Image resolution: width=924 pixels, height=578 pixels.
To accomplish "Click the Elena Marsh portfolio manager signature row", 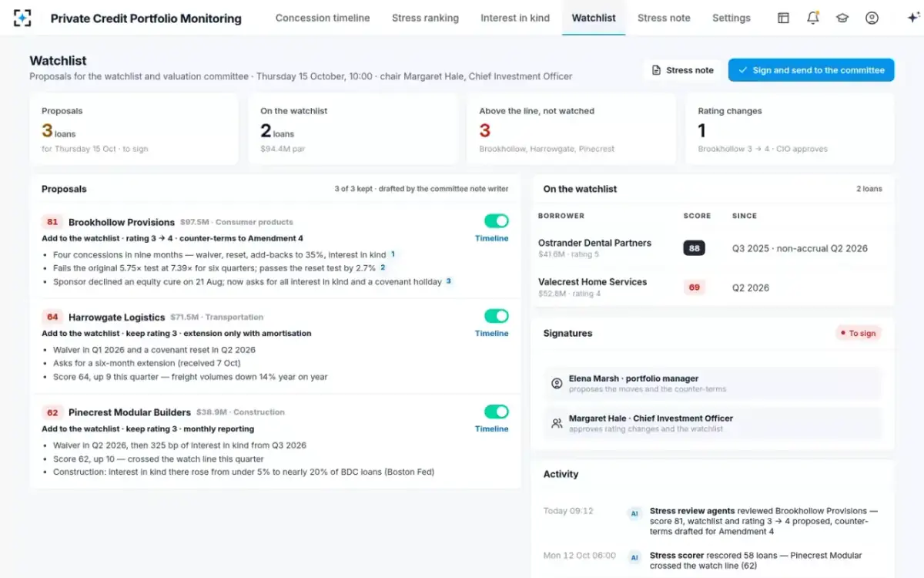I will point(713,384).
